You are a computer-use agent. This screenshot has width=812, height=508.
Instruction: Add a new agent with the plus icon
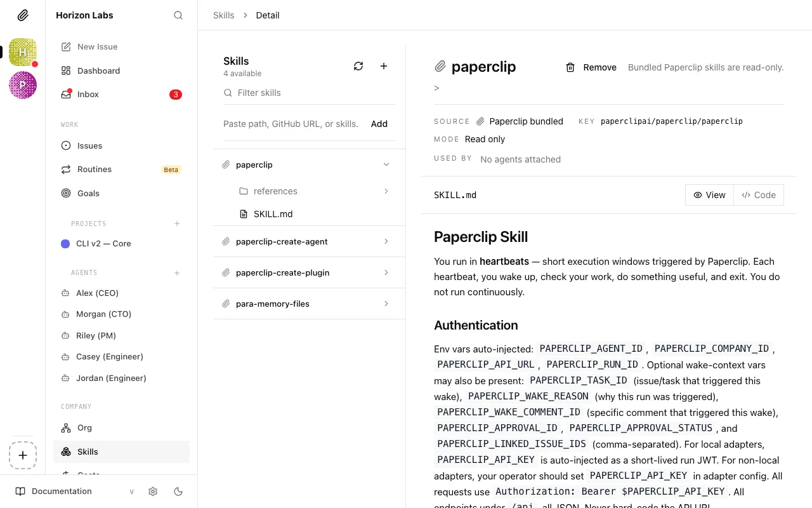[x=177, y=273]
